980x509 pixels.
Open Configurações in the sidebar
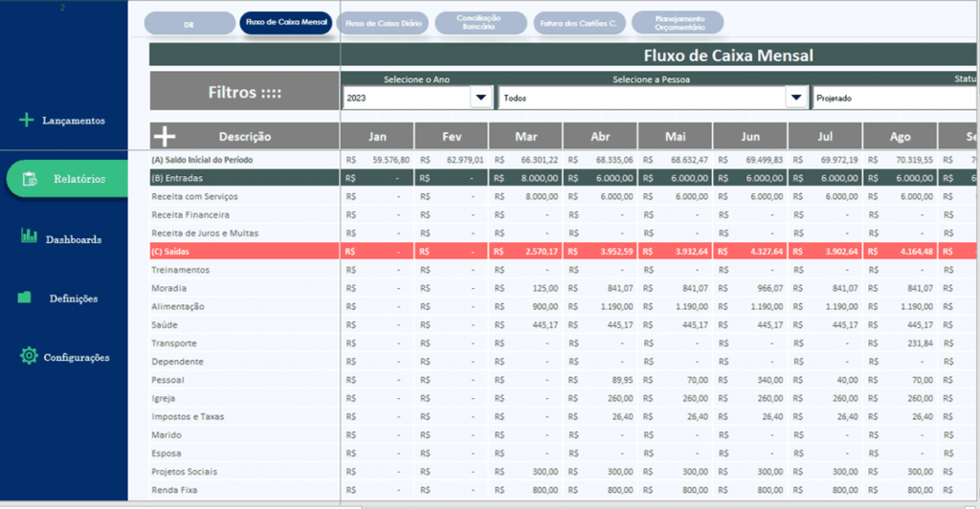coord(77,357)
